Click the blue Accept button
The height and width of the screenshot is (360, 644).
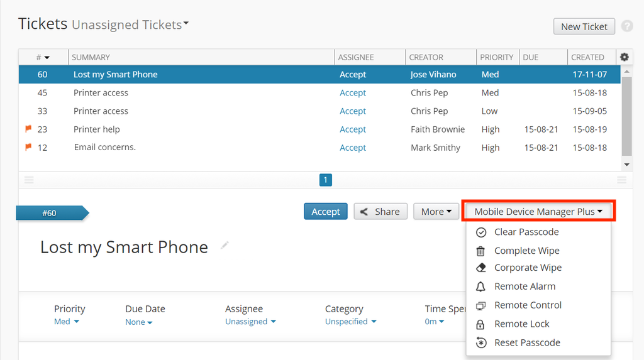pos(325,212)
